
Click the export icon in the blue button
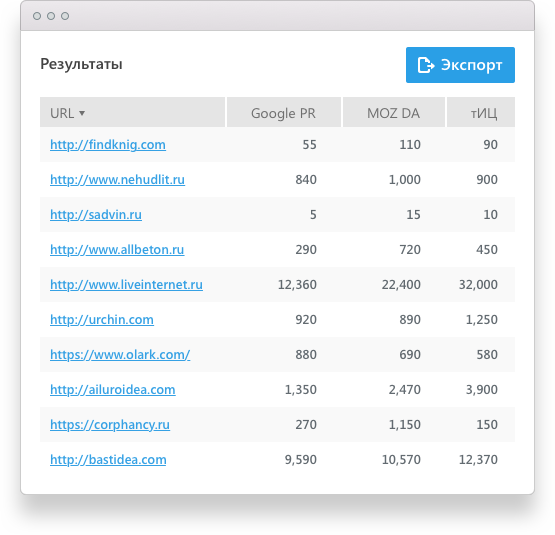[x=425, y=65]
